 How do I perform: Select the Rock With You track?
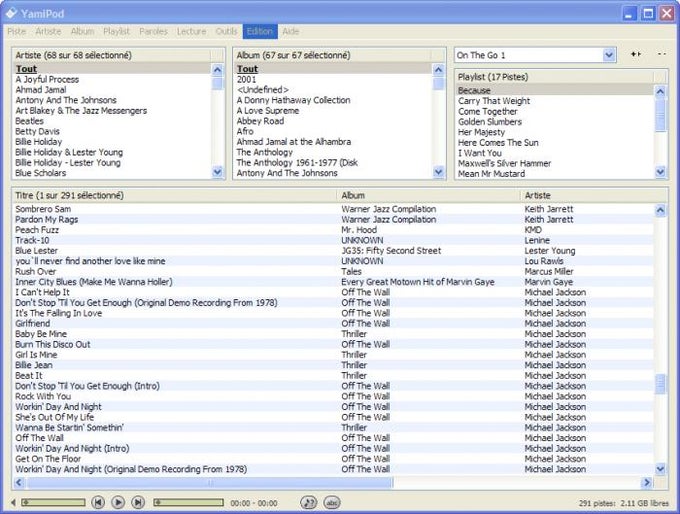click(x=333, y=396)
